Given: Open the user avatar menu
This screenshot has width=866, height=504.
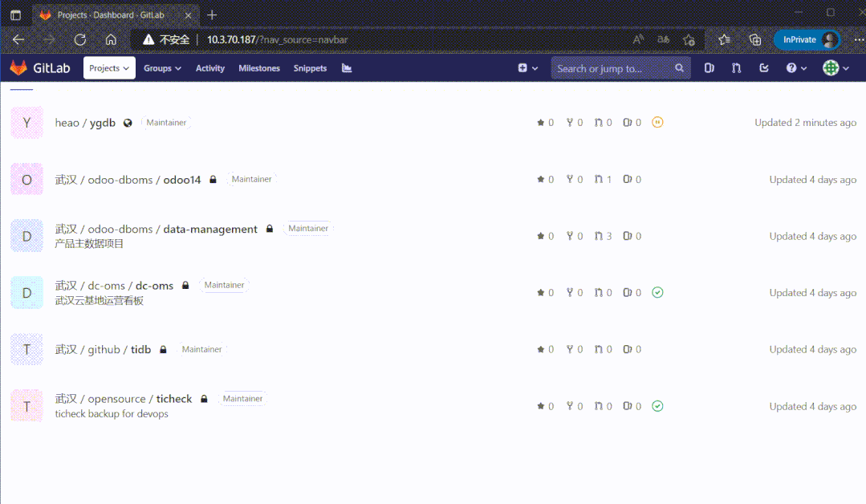Looking at the screenshot, I should (x=836, y=68).
